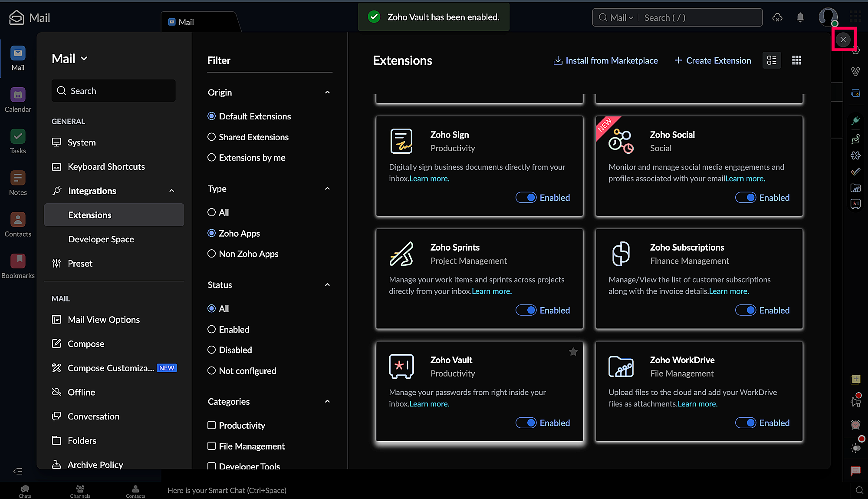Click the Zoho Subscriptions extension icon
868x499 pixels.
point(621,254)
